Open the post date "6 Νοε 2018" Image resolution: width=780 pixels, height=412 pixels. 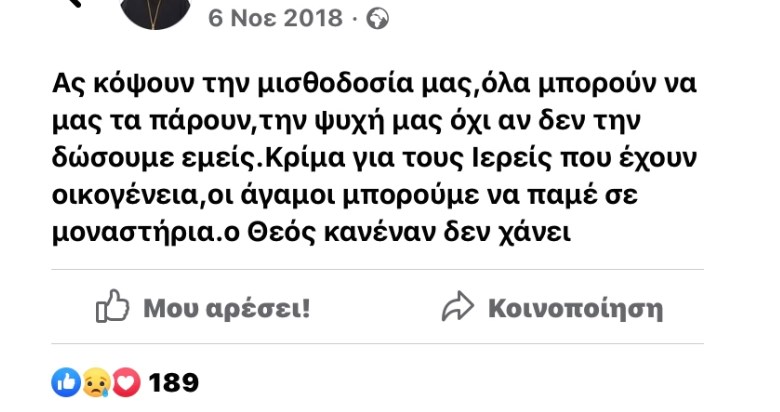(x=276, y=20)
